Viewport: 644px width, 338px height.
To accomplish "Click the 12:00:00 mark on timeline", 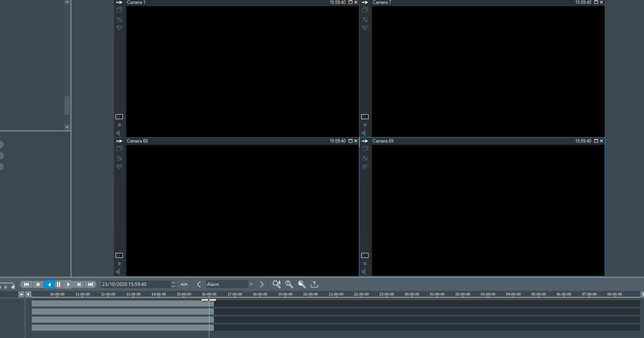I will point(108,294).
